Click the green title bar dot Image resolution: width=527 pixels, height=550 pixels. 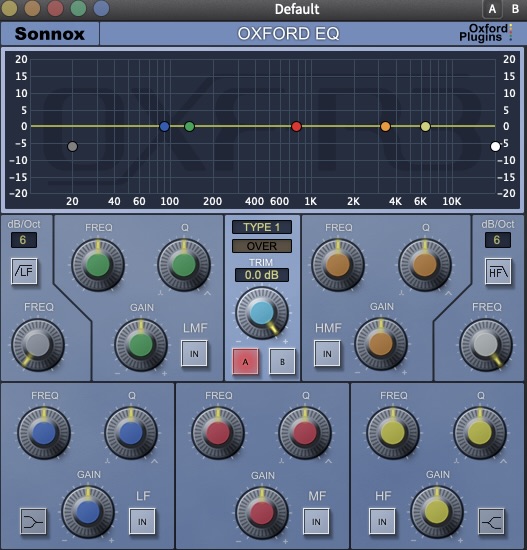(x=78, y=8)
